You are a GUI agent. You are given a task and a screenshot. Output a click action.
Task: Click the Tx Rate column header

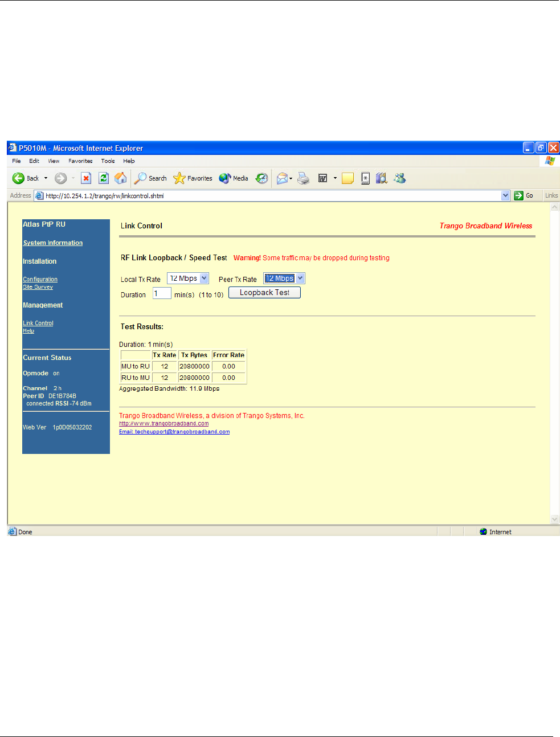164,355
